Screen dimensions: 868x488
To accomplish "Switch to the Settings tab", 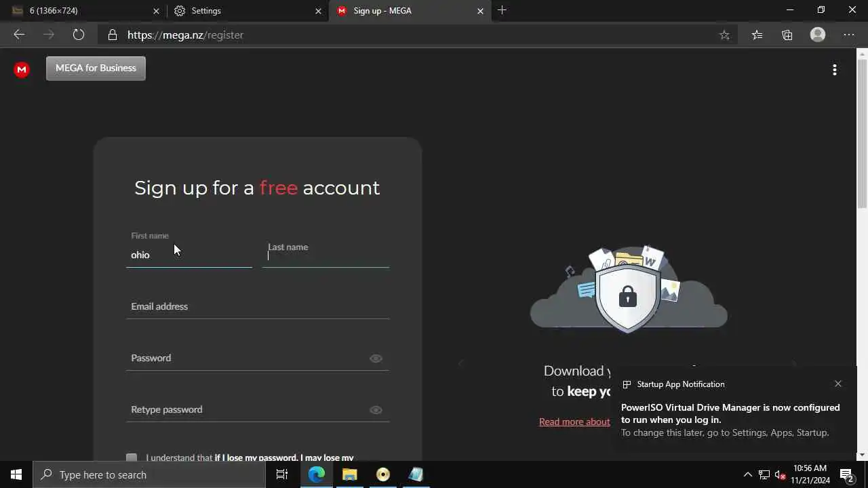I will (x=247, y=11).
